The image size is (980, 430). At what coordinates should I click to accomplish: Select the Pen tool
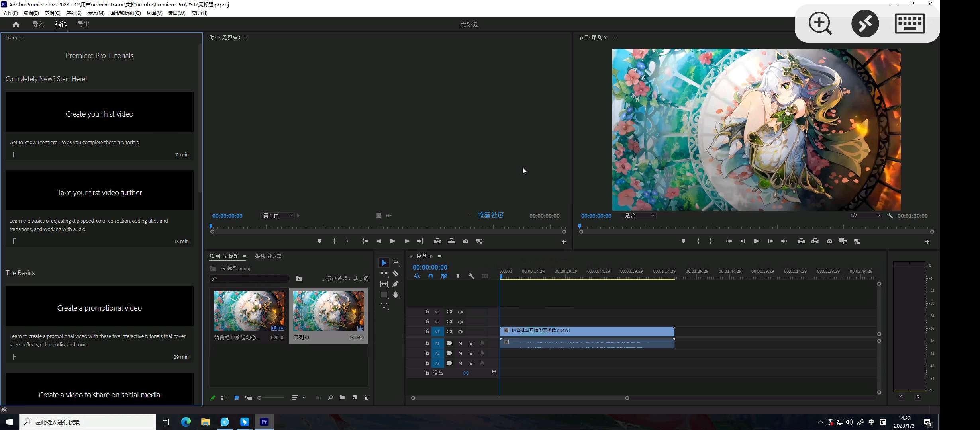pos(396,284)
